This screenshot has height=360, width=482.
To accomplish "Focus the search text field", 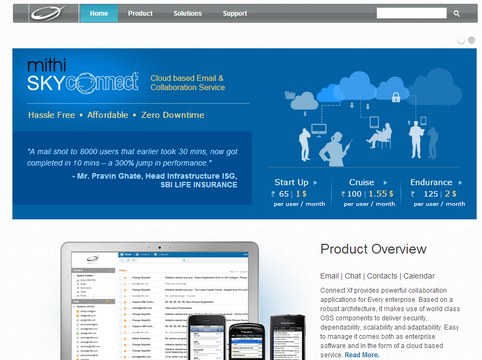I will 412,13.
